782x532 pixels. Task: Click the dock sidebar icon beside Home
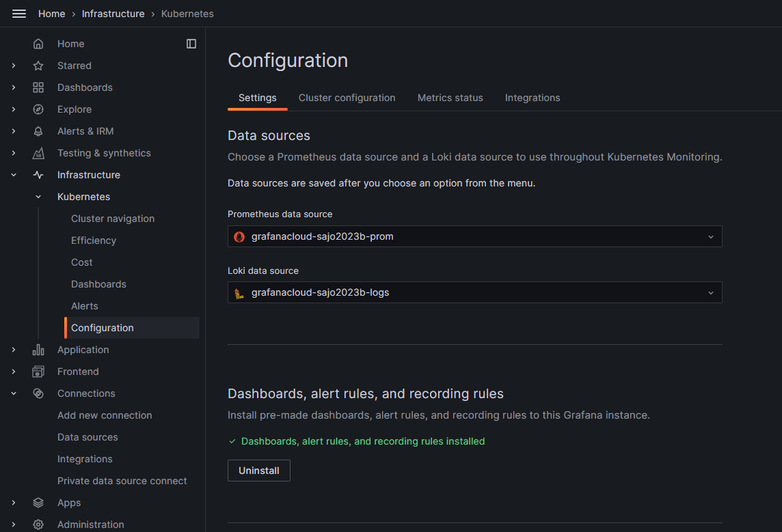tap(191, 43)
